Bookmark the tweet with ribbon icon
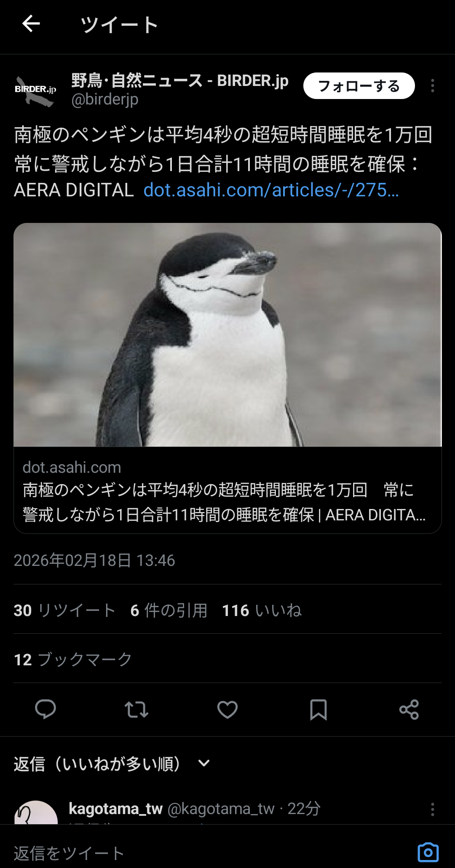 318,709
